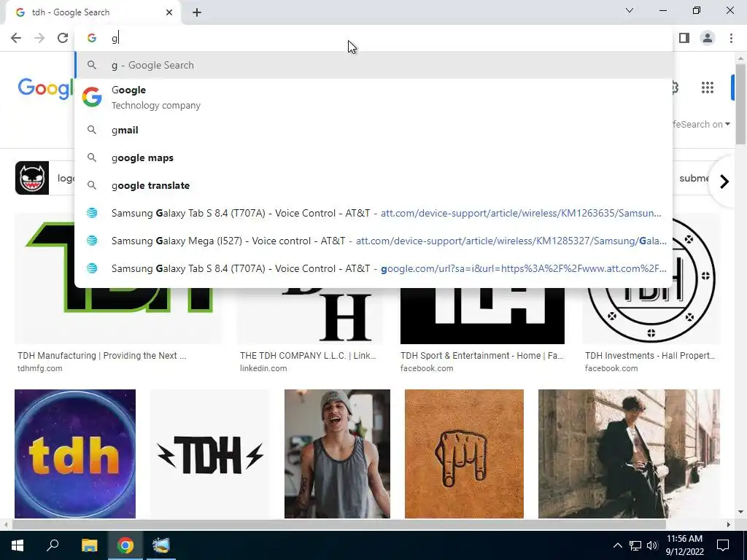Screen dimensions: 747x560
Task: Click the horizontal page scrollbar
Action: (x=338, y=525)
